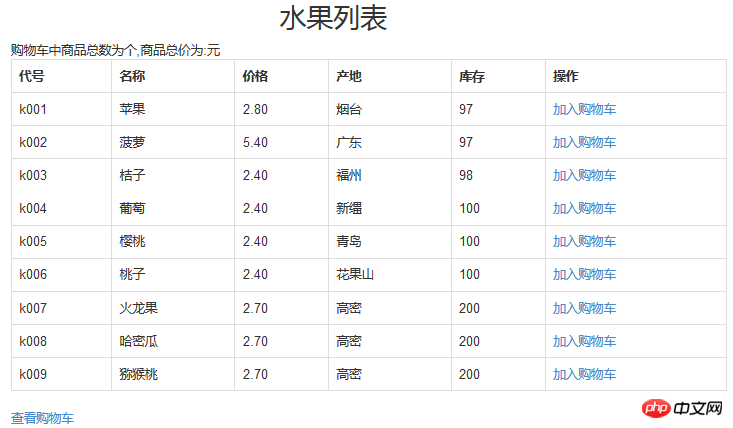Select code cell k006

point(33,274)
